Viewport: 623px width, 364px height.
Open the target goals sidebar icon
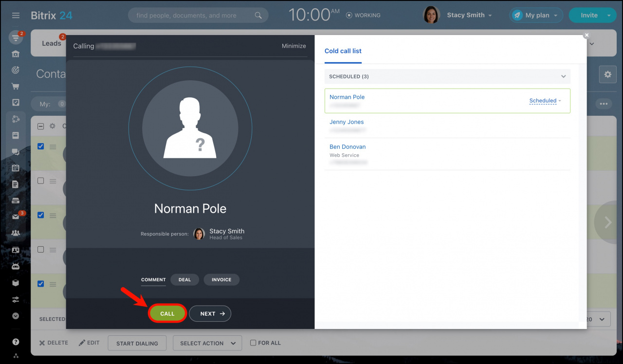16,70
